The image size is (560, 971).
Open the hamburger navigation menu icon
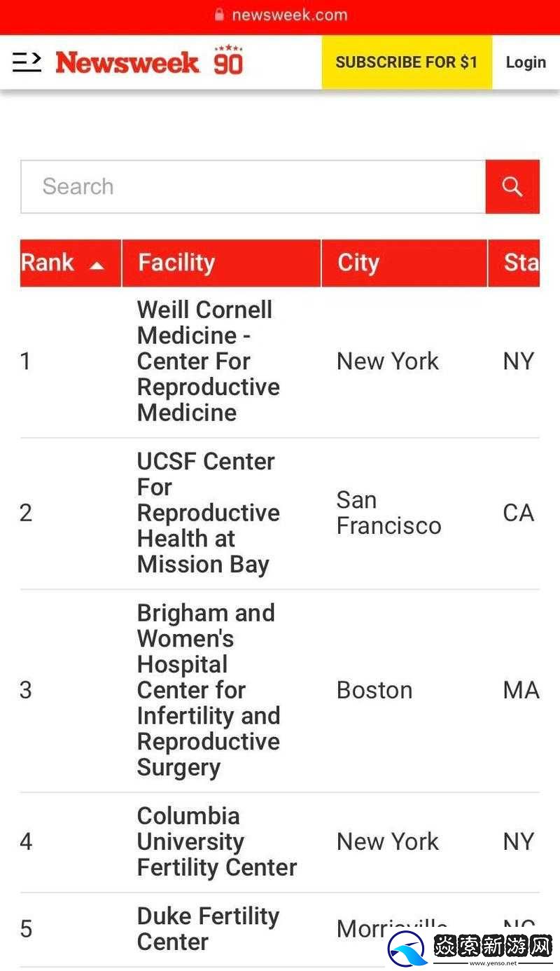point(27,62)
